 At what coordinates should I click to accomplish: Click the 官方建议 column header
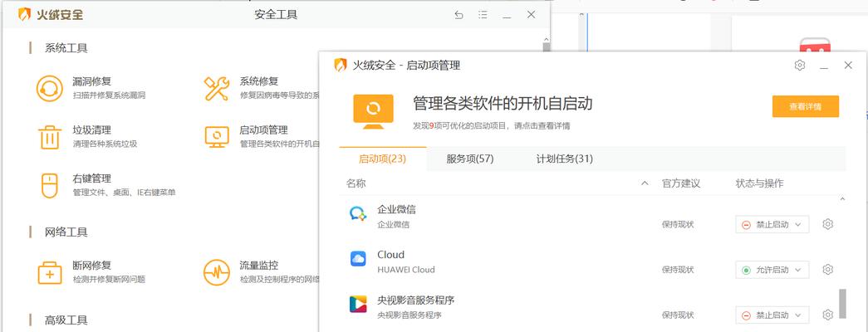[681, 183]
